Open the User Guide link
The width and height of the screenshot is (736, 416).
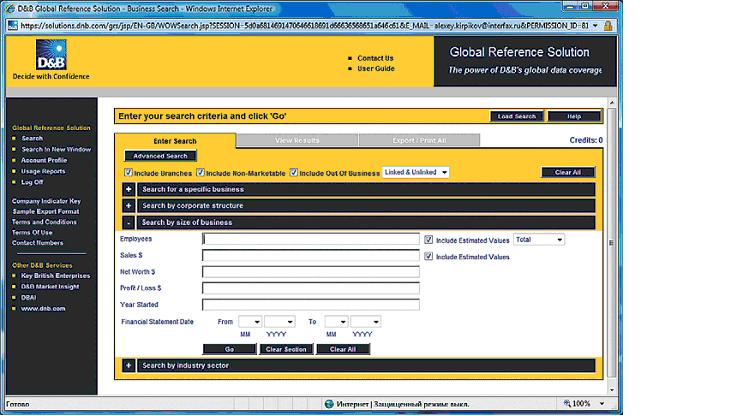coord(376,69)
